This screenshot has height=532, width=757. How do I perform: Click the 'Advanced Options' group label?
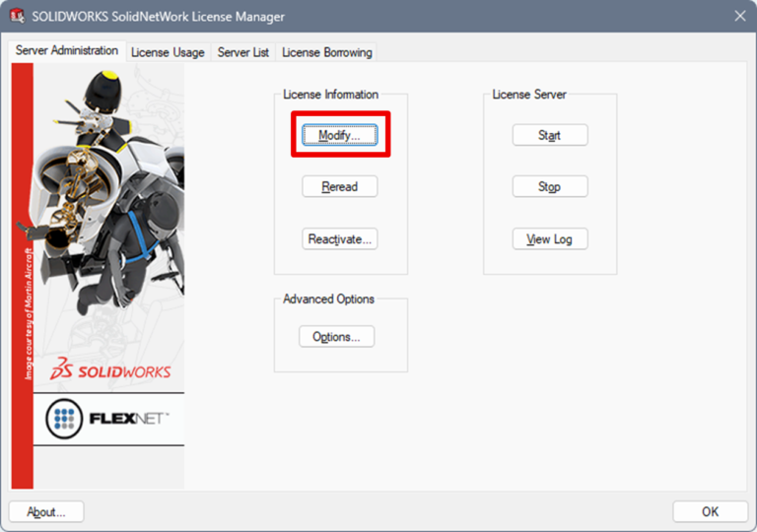coord(328,299)
